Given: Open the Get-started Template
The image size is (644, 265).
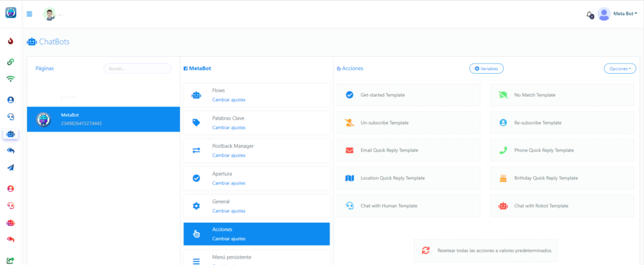Looking at the screenshot, I should [408, 95].
